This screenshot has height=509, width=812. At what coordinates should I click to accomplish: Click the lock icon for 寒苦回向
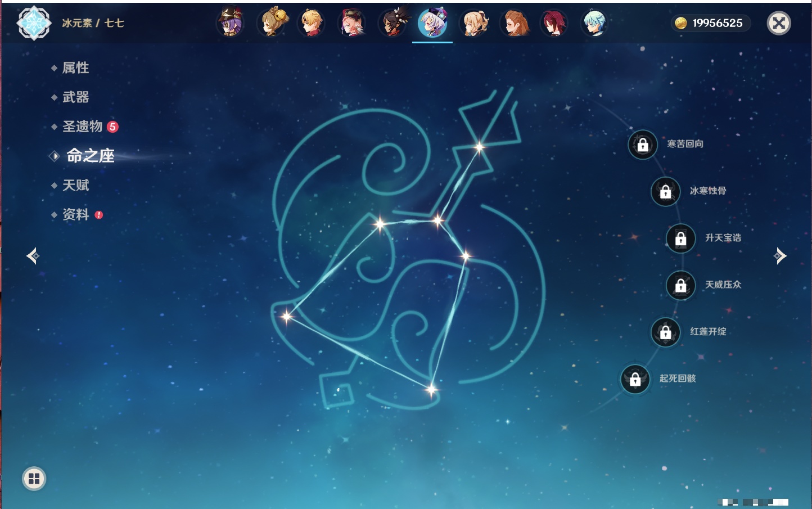coord(643,145)
